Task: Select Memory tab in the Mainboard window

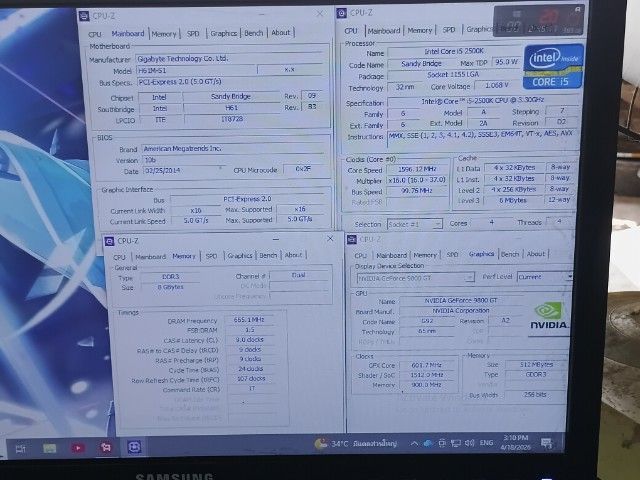Action: [x=164, y=34]
